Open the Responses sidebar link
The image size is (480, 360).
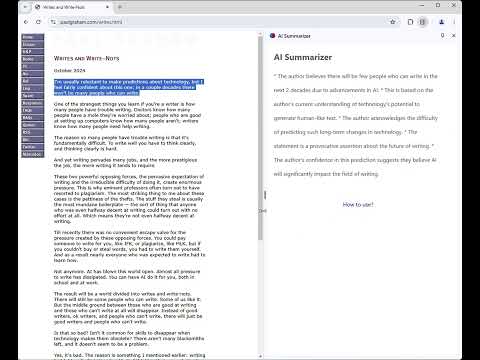[33, 103]
